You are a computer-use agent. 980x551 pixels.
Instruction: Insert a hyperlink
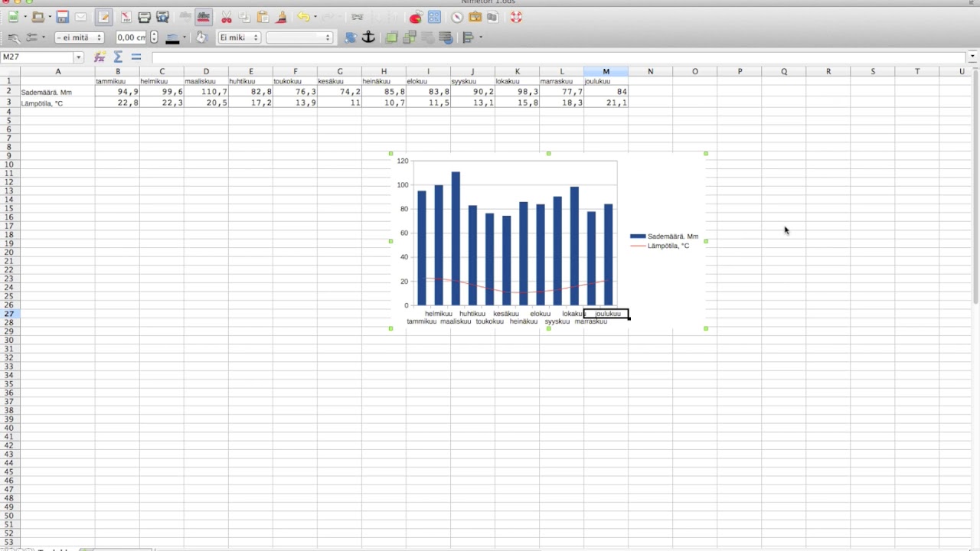pos(357,17)
